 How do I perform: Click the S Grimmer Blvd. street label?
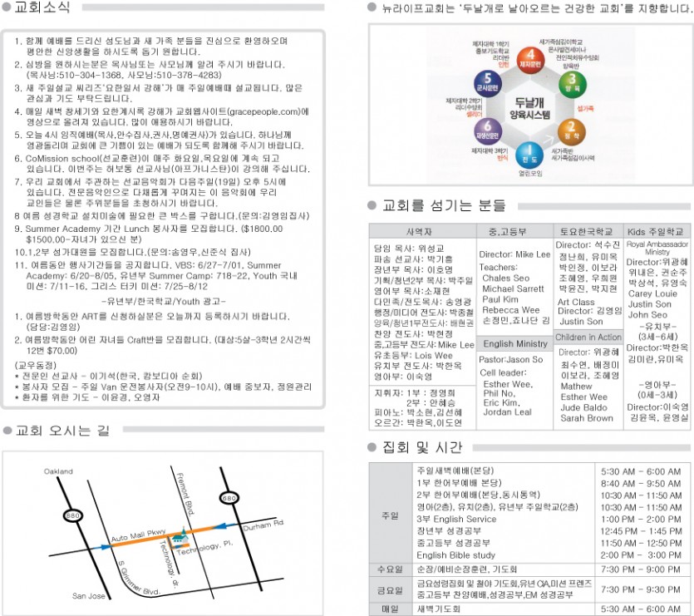click(x=139, y=579)
